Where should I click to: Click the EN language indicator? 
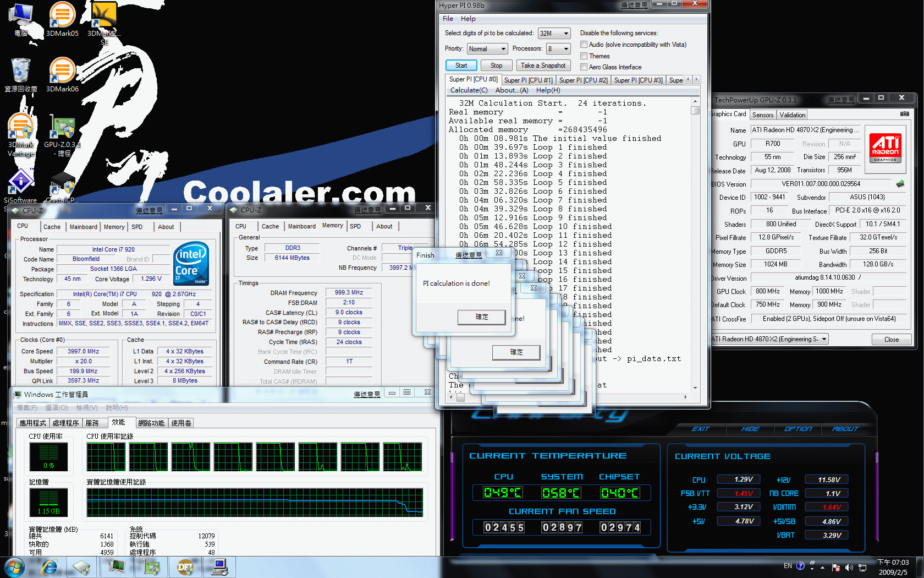788,566
